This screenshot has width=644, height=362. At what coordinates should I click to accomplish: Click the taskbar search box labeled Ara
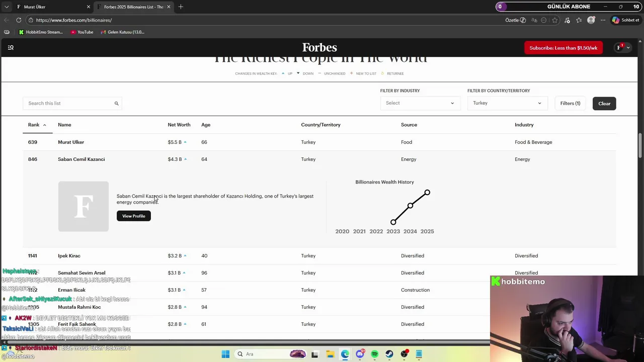tap(271, 354)
